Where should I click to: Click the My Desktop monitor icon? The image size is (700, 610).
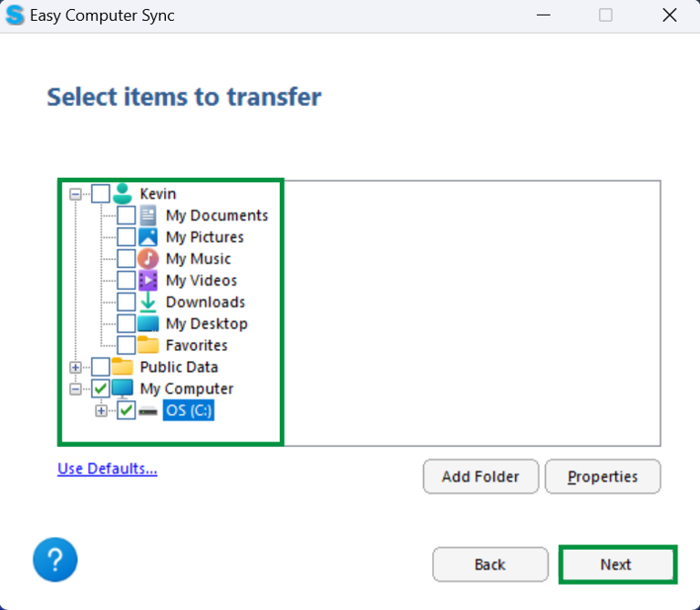pos(148,324)
